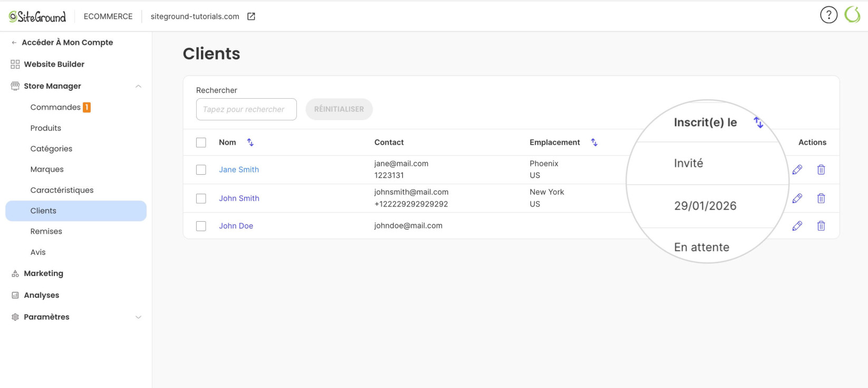
Task: Click Actions column header
Action: click(x=812, y=143)
